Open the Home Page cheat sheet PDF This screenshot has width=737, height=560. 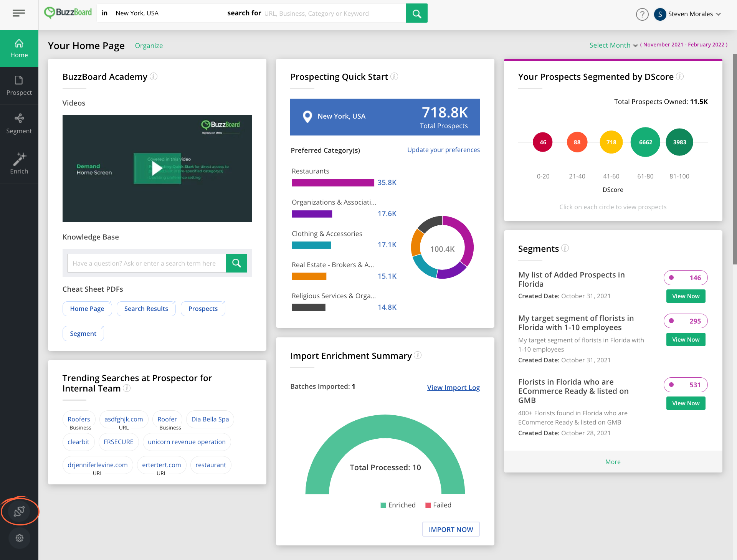[87, 309]
